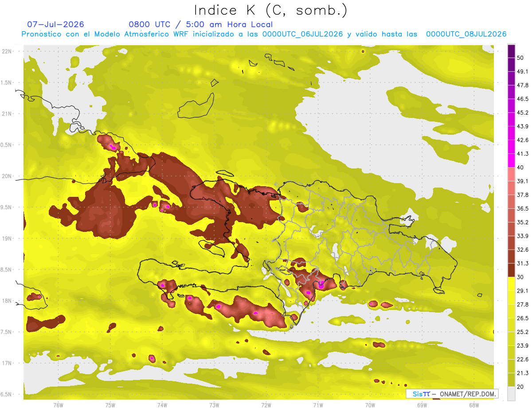
Task: Click the '32.6' color scale value
Action: 522,250
